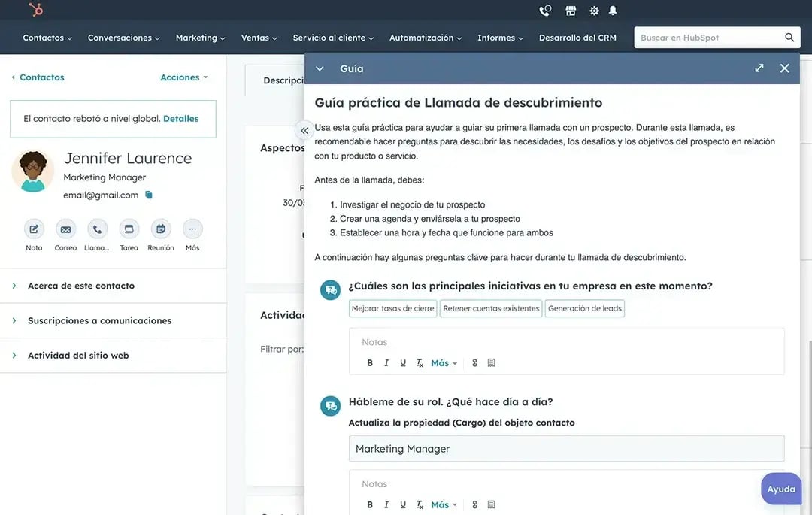
Task: Click the HubSpot sprocket logo
Action: (x=36, y=9)
